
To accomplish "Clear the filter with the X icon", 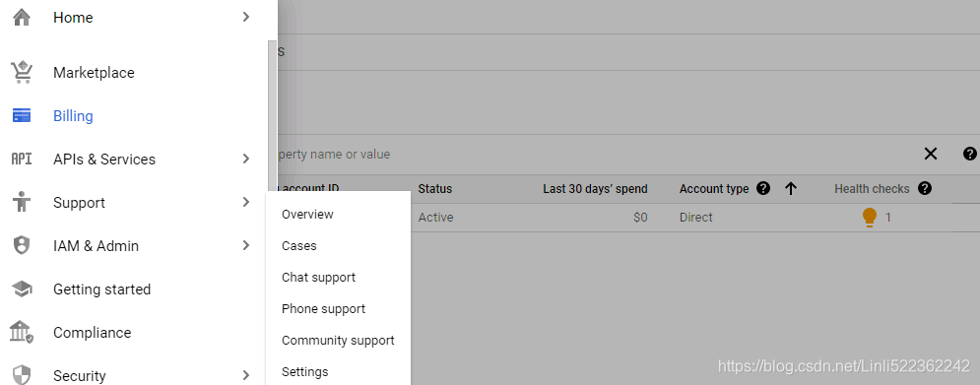I will 931,154.
